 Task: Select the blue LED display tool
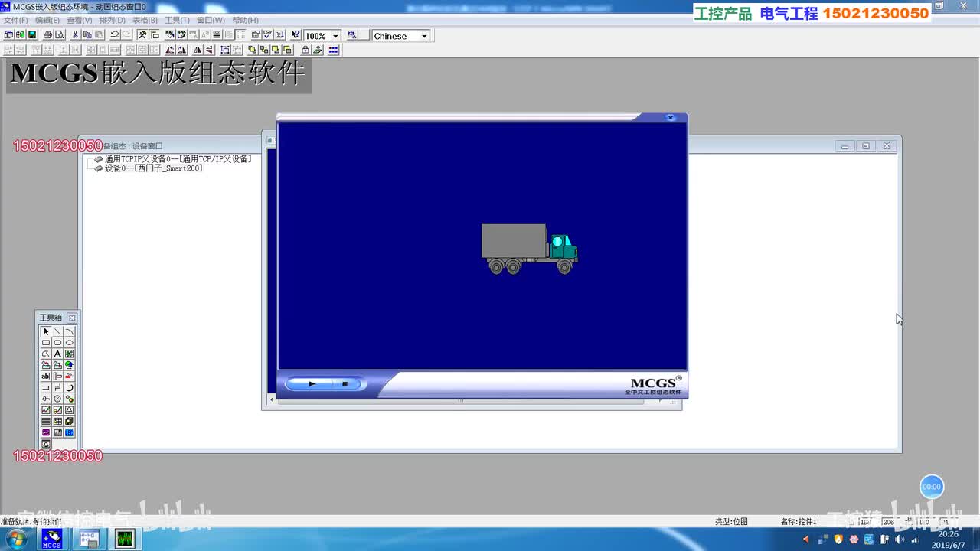coord(69,432)
